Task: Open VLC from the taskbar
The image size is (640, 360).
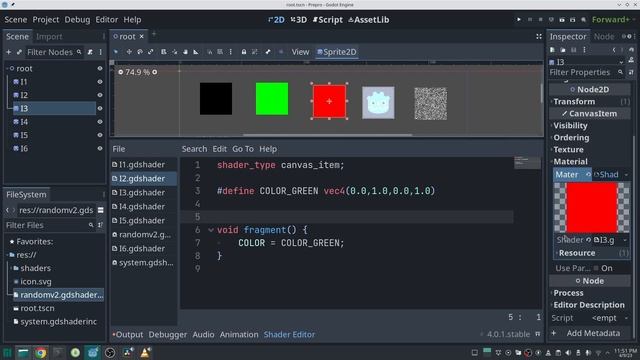Action: 145,353
